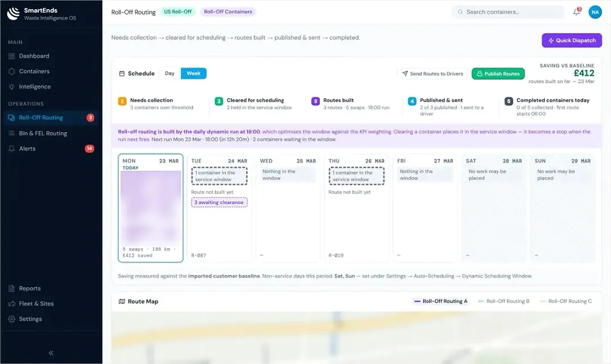Click the Roll-Off Containers tag

click(228, 12)
